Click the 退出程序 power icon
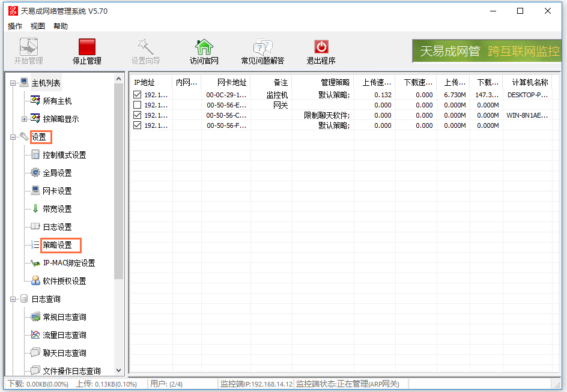The width and height of the screenshot is (567, 392). (x=321, y=47)
